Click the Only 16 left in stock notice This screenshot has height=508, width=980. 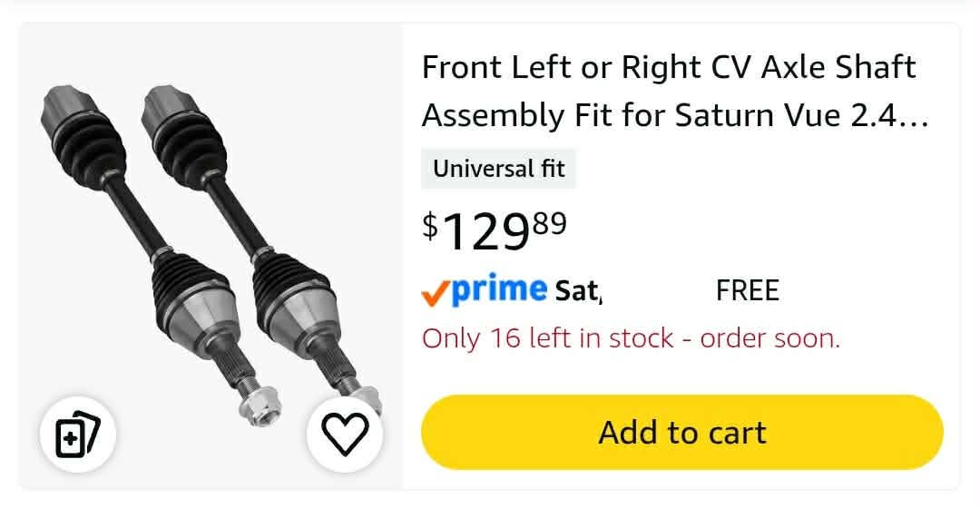click(632, 338)
